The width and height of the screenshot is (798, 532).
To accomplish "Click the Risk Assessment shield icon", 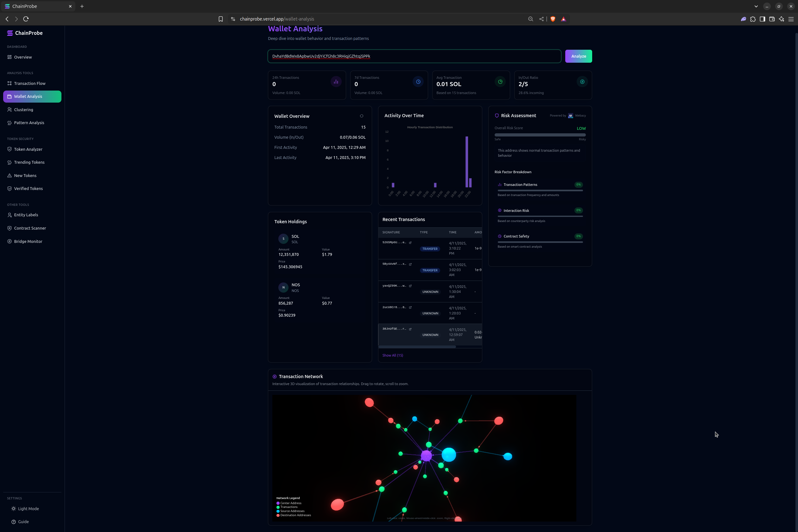I will tap(497, 116).
